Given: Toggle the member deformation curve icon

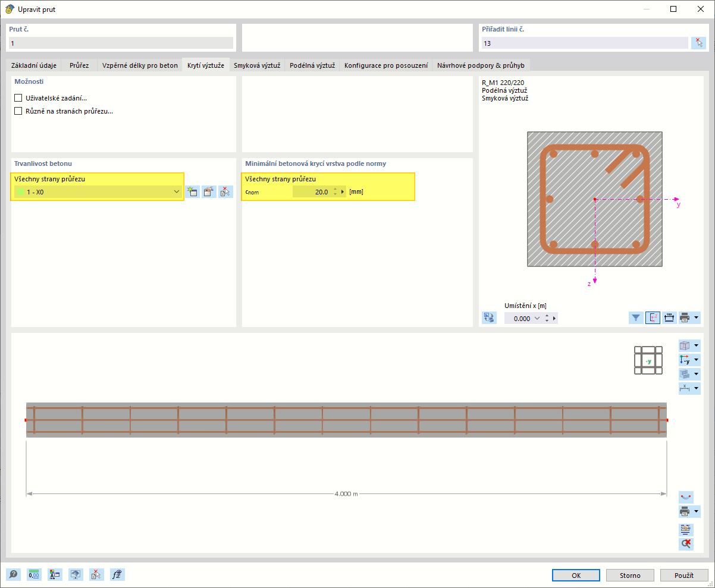Looking at the screenshot, I should tap(686, 497).
